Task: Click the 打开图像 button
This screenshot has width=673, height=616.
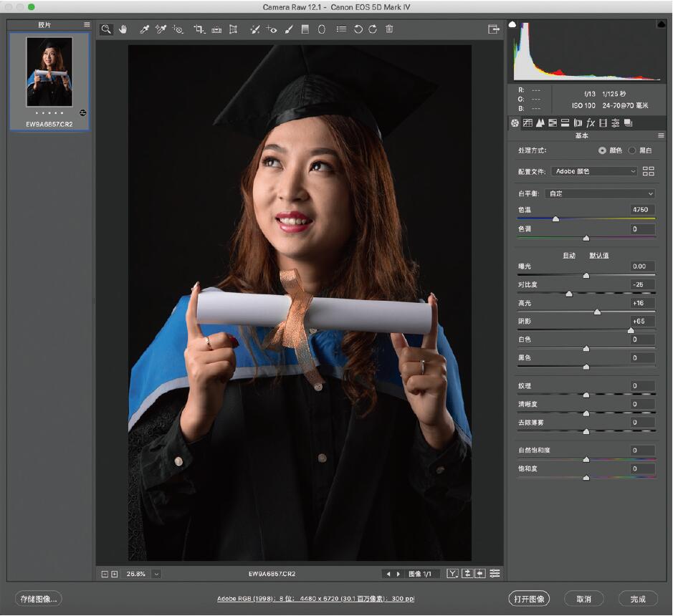Action: [x=529, y=599]
